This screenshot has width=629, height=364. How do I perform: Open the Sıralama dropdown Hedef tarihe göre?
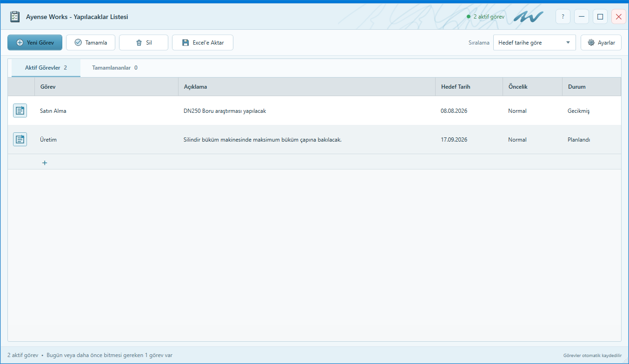point(534,42)
